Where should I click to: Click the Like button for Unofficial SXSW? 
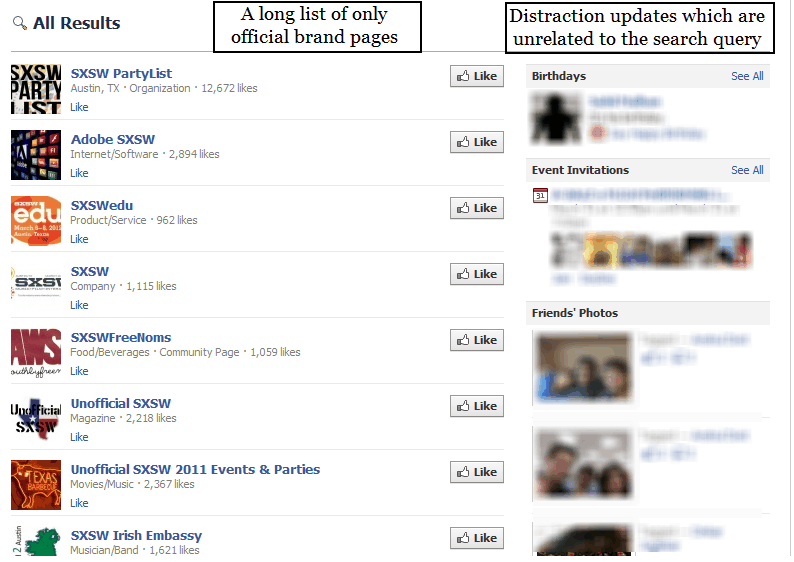click(x=477, y=406)
